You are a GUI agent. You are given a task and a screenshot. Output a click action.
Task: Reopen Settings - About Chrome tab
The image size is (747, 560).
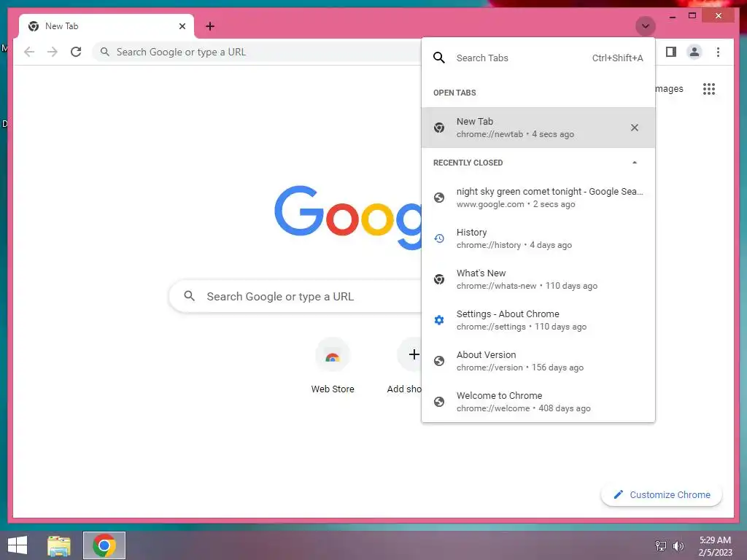[538, 321]
